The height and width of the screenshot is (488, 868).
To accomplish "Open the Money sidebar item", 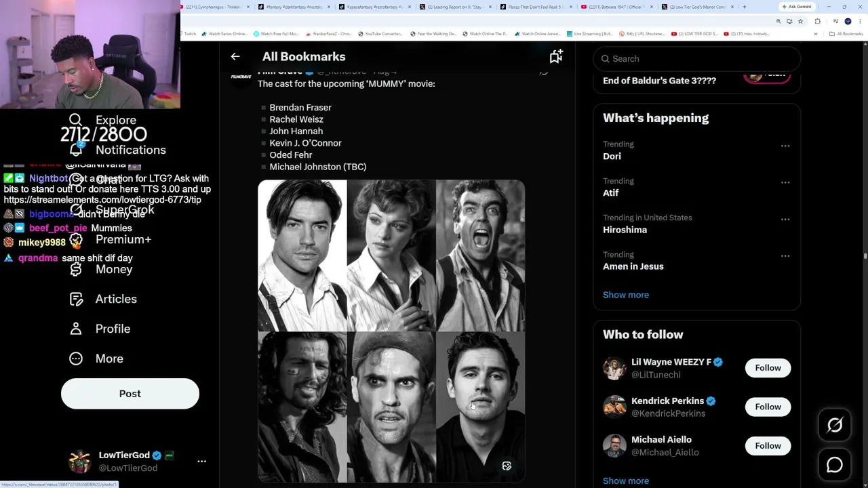I will (102, 269).
